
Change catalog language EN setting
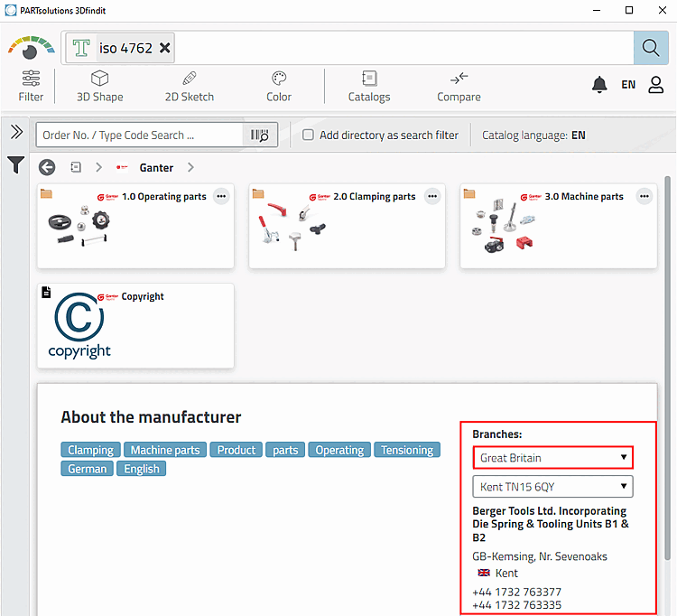578,135
